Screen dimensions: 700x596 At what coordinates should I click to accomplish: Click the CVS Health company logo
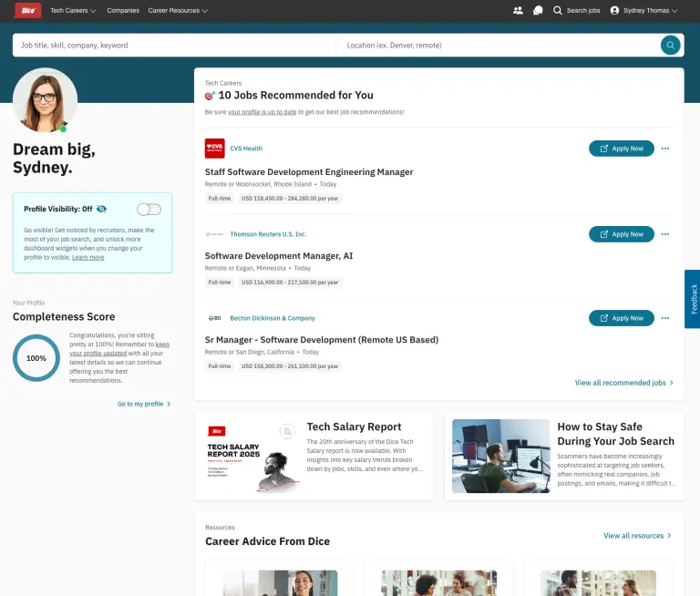point(214,149)
